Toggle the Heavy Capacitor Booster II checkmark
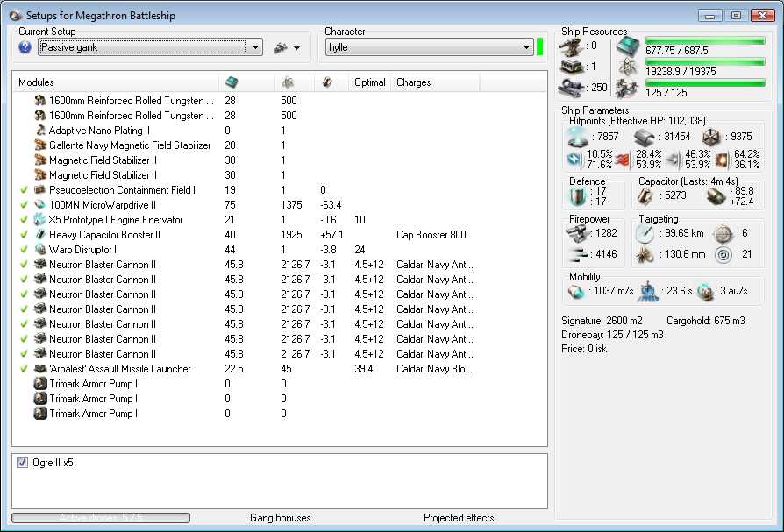The width and height of the screenshot is (784, 532). [24, 235]
